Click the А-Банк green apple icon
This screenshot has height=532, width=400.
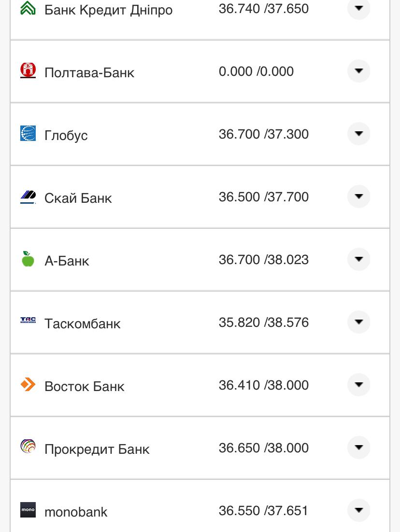point(28,259)
